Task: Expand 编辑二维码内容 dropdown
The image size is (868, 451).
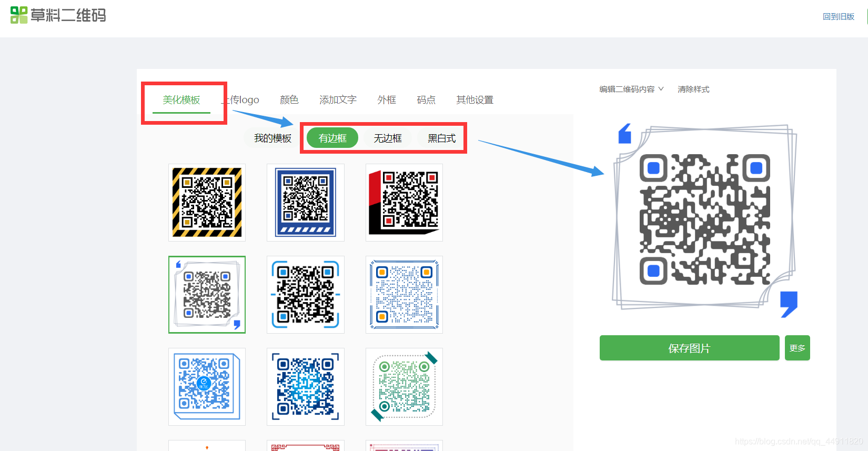Action: pos(631,89)
